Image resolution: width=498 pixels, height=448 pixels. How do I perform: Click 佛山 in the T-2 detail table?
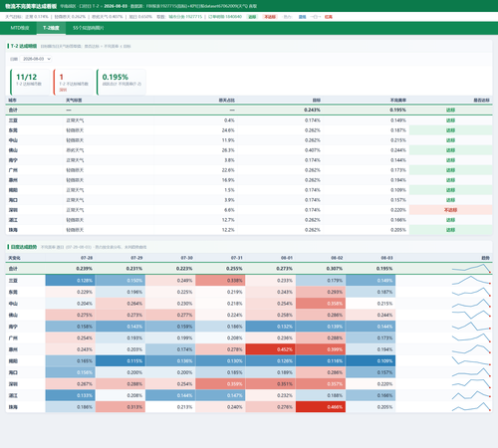(13, 150)
